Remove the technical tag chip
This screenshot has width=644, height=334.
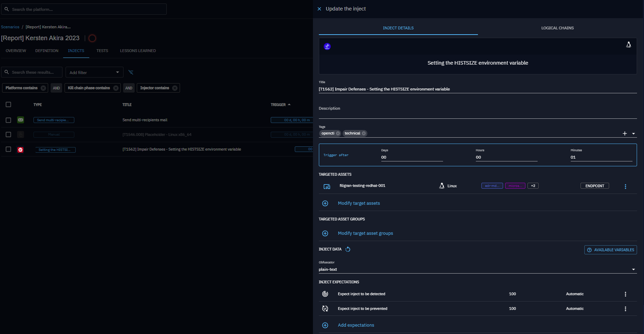click(364, 133)
